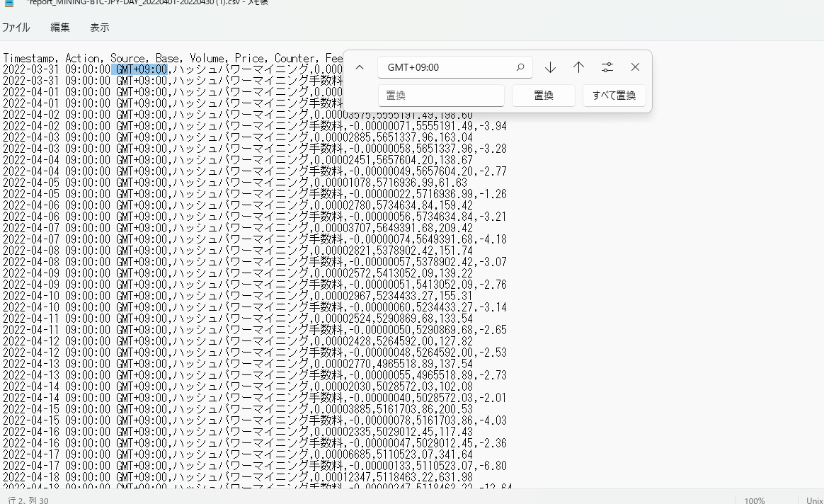Click すべて置換 to replace all matches
This screenshot has height=504, width=824.
point(614,95)
